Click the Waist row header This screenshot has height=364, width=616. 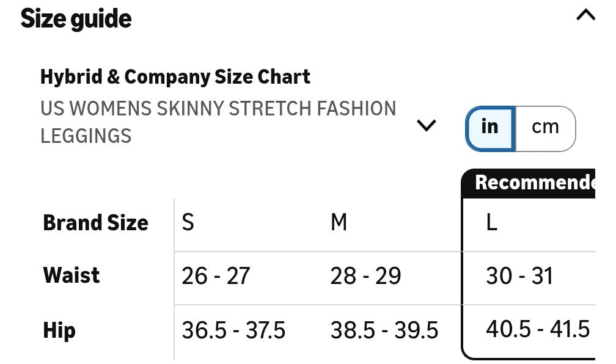[71, 275]
